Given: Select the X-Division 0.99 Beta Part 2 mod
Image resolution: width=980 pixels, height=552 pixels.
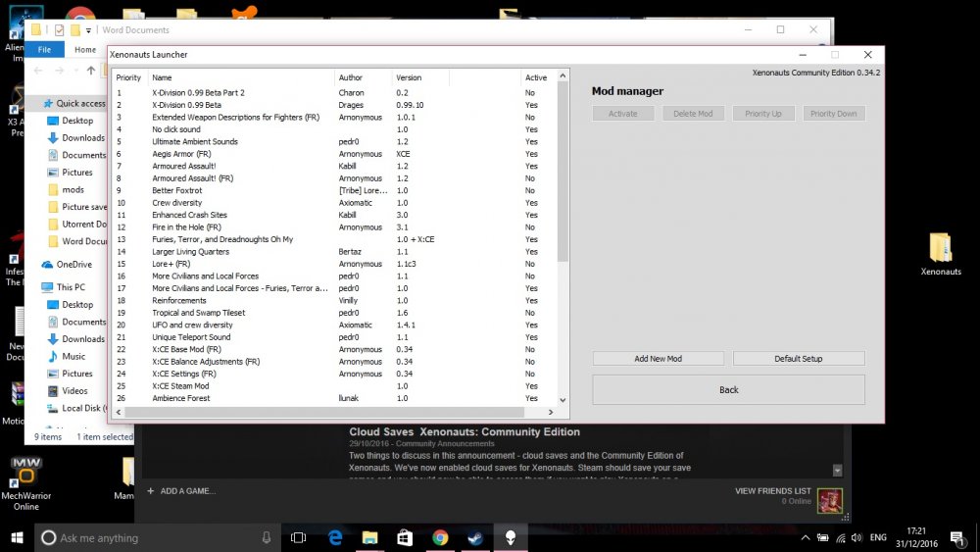Looking at the screenshot, I should coord(334,92).
